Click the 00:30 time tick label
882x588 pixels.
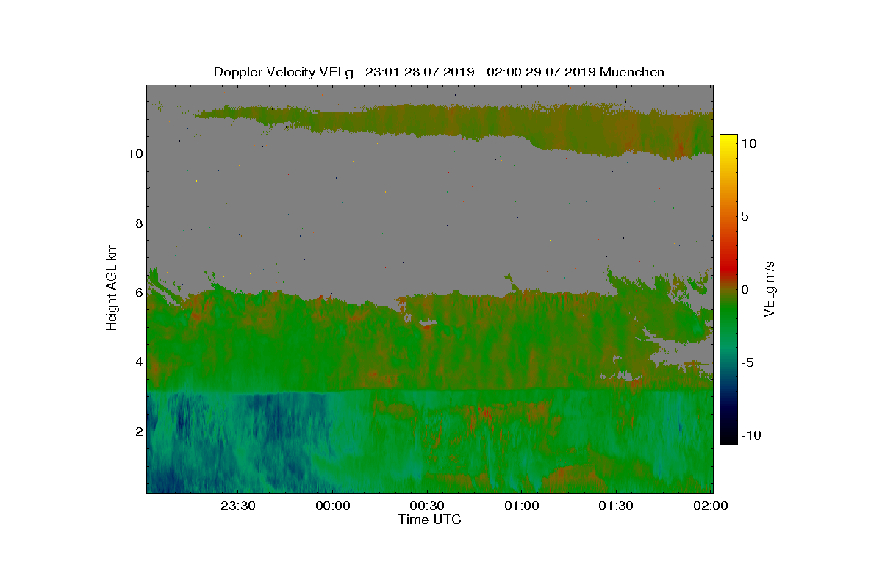pos(428,506)
